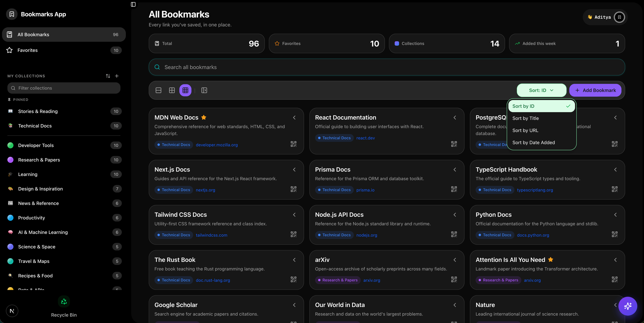Open Favorites in sidebar
The image size is (644, 323).
pos(64,50)
